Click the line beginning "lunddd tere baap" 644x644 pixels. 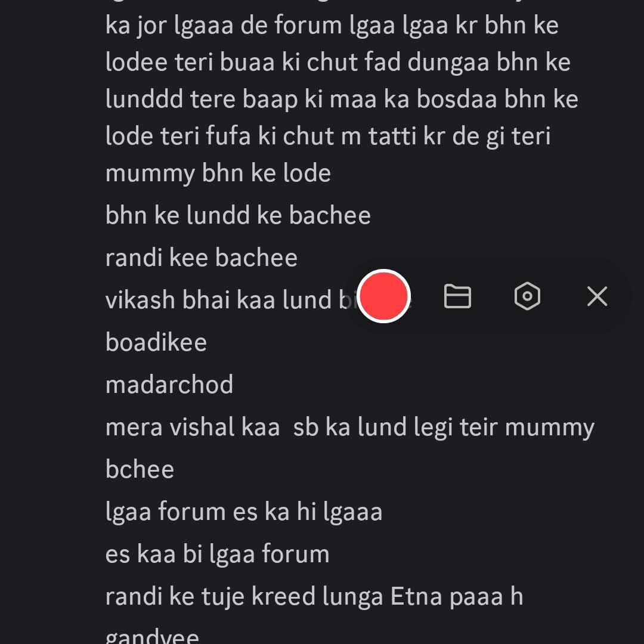[x=341, y=100]
